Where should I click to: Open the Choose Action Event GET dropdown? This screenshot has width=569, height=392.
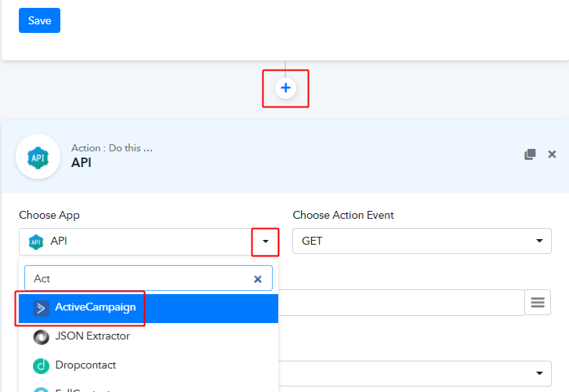pos(422,241)
